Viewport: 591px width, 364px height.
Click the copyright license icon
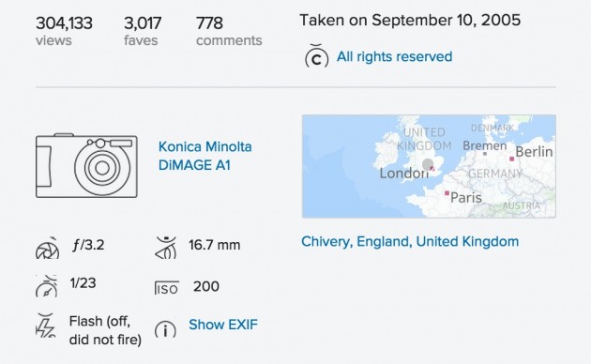click(316, 55)
